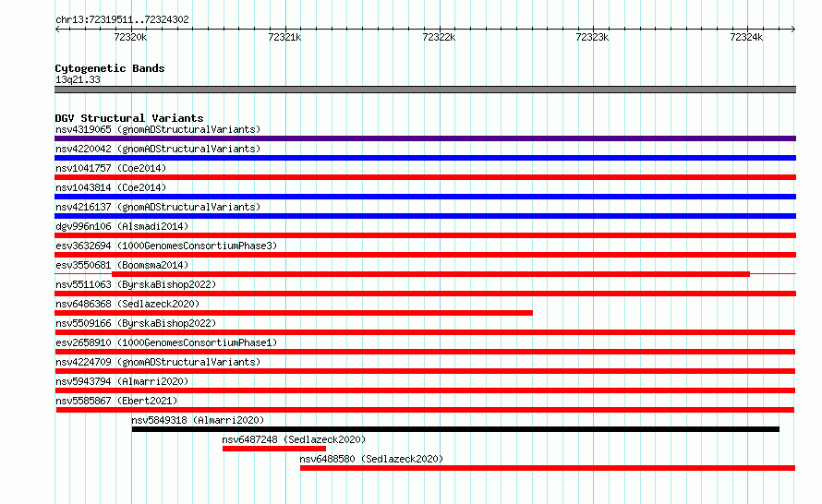Screen dimensions: 822x504
Task: Open the nsv5585867 (Ebert2021) label
Action: [x=116, y=401]
